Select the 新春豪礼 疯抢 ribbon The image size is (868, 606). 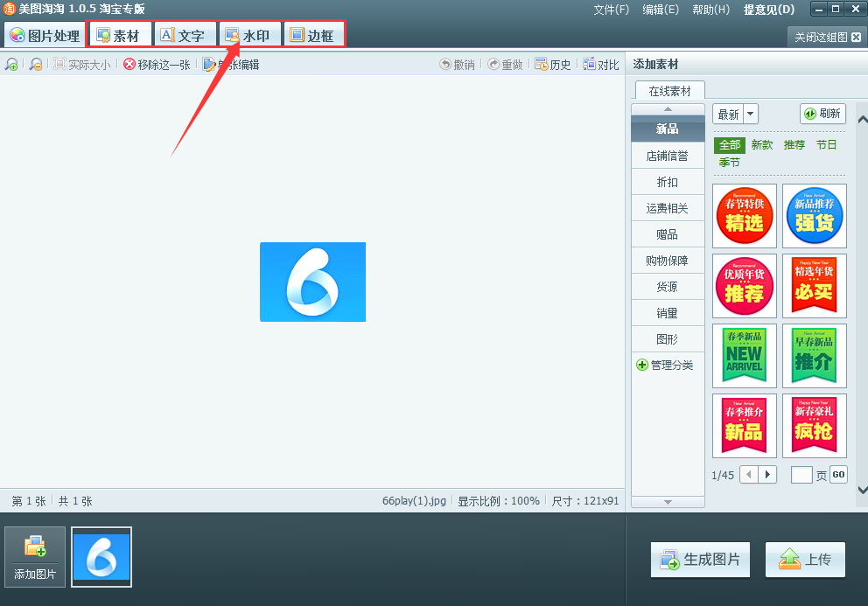(815, 426)
